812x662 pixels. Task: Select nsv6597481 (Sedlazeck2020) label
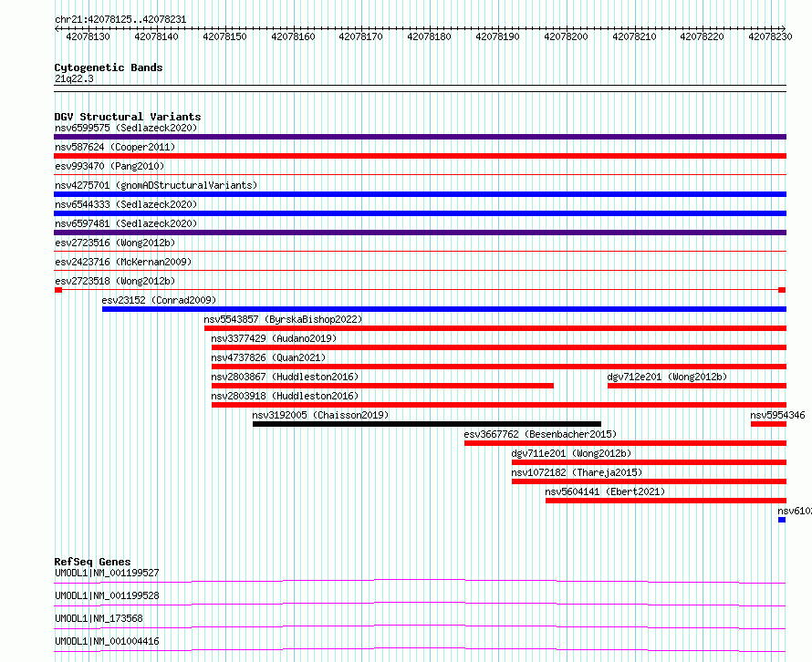point(126,223)
